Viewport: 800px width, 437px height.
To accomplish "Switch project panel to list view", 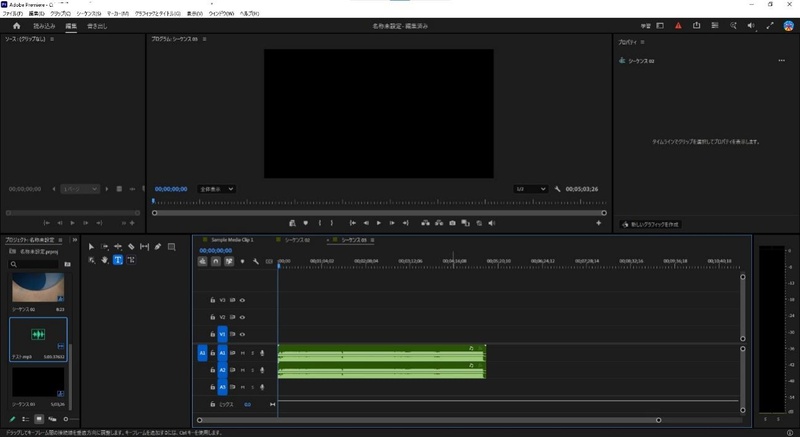I will 26,419.
